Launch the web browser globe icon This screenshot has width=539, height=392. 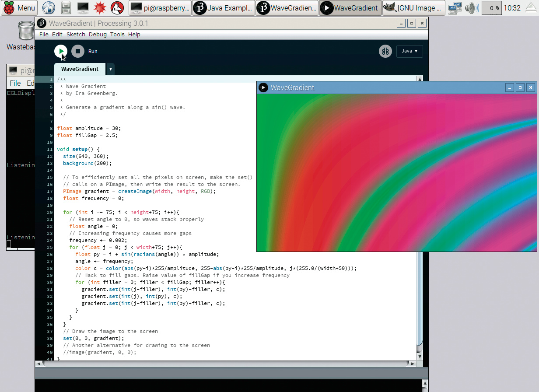49,8
